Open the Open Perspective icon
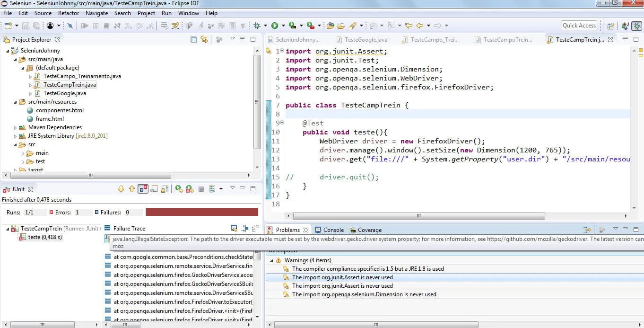 click(x=610, y=26)
